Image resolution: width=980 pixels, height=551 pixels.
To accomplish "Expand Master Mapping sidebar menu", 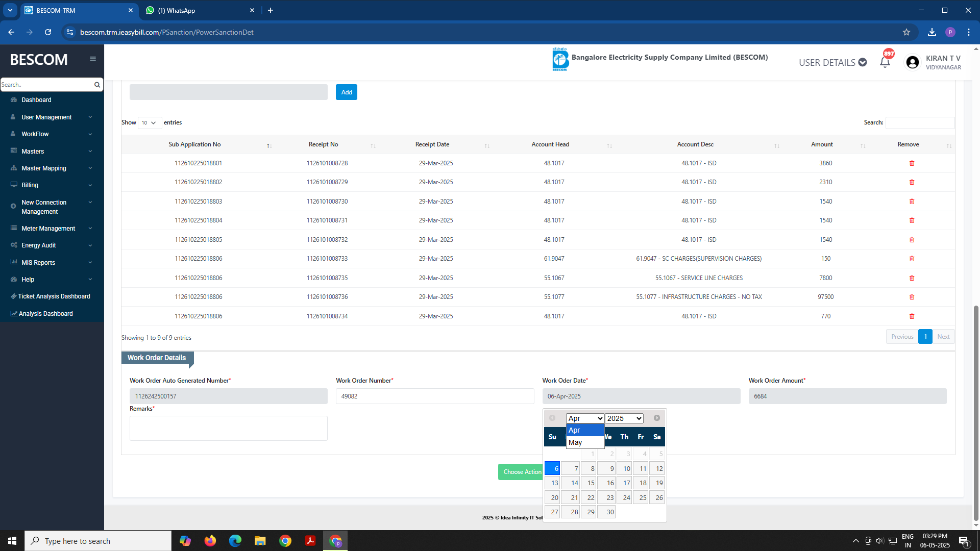I will point(52,168).
